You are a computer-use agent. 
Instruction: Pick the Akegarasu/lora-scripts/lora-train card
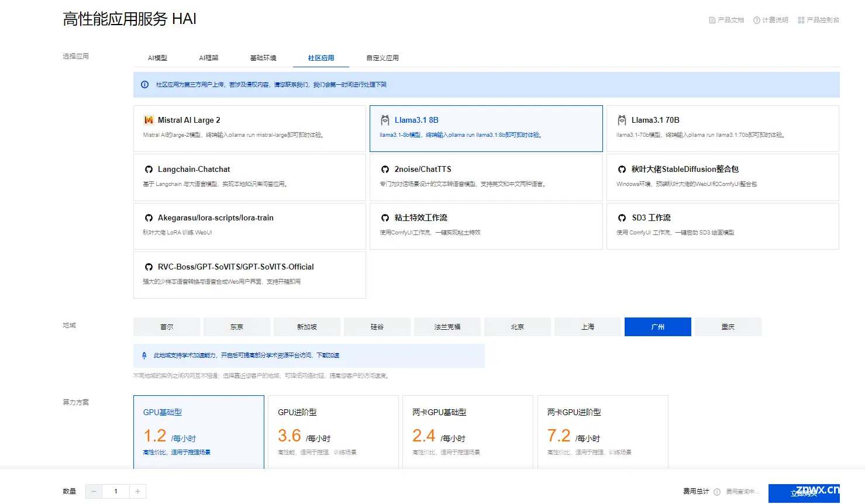coord(250,226)
